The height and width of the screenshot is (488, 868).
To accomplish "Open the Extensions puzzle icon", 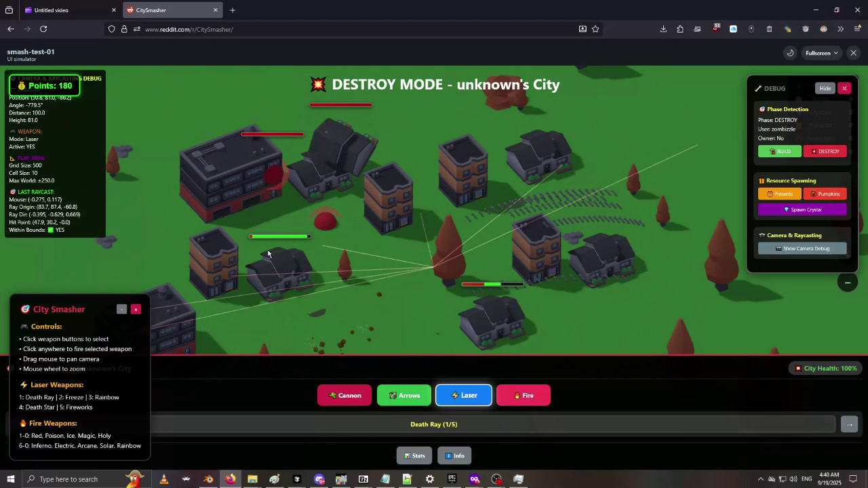I will 680,29.
